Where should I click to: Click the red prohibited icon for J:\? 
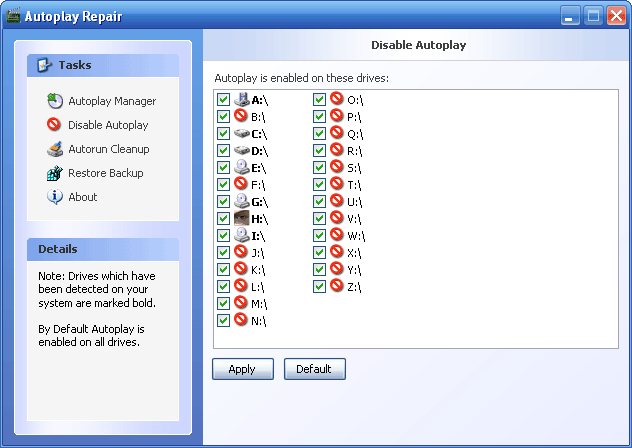click(241, 252)
